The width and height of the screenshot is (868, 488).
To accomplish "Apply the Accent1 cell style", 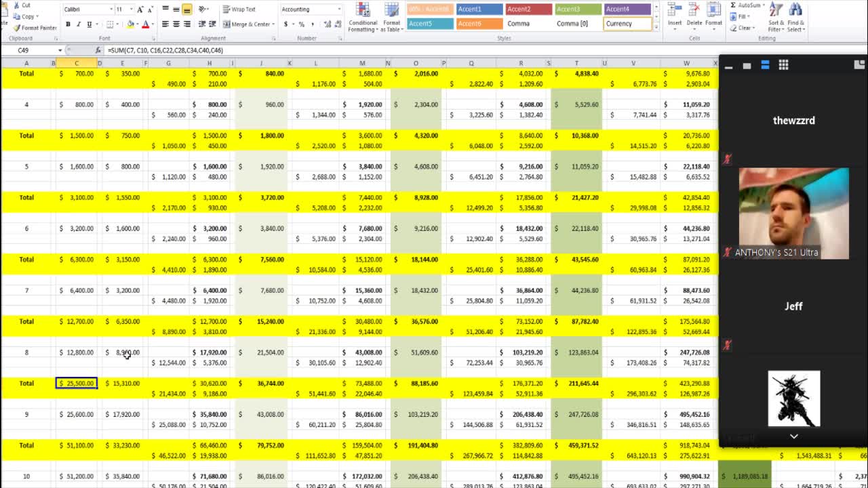I will point(479,9).
